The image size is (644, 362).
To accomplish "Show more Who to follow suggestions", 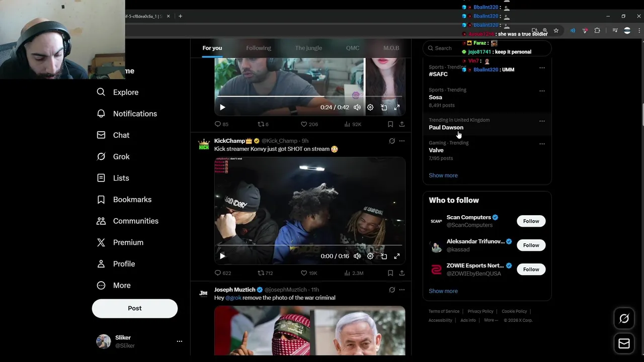I will [443, 291].
